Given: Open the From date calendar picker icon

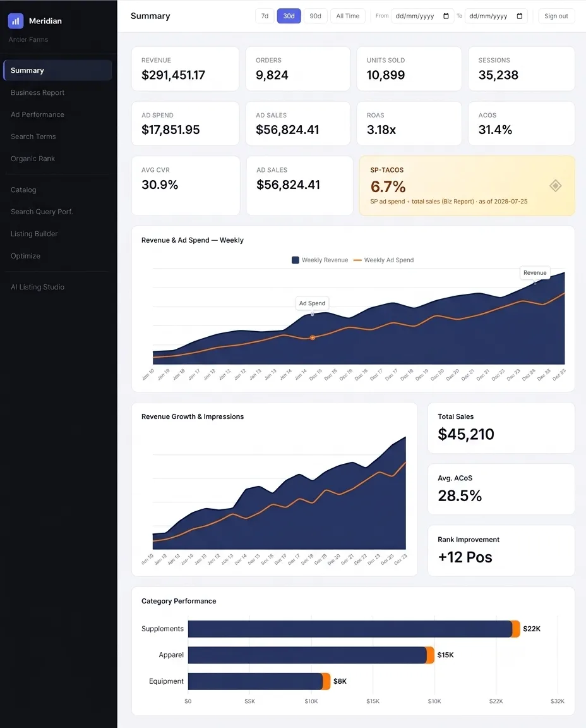Looking at the screenshot, I should 446,16.
